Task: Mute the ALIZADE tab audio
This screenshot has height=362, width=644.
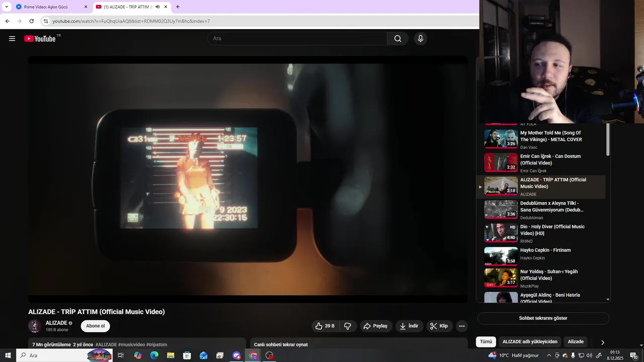Action: (157, 7)
